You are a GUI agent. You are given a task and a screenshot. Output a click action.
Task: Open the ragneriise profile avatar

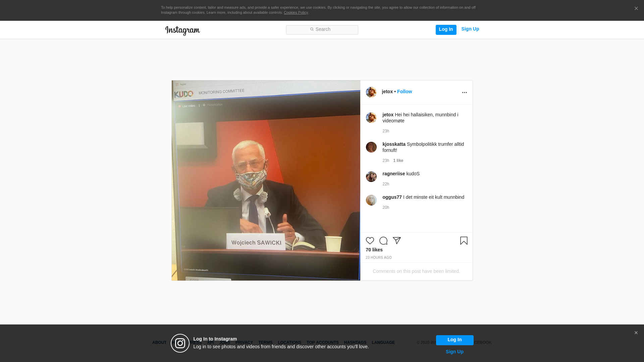tap(371, 177)
